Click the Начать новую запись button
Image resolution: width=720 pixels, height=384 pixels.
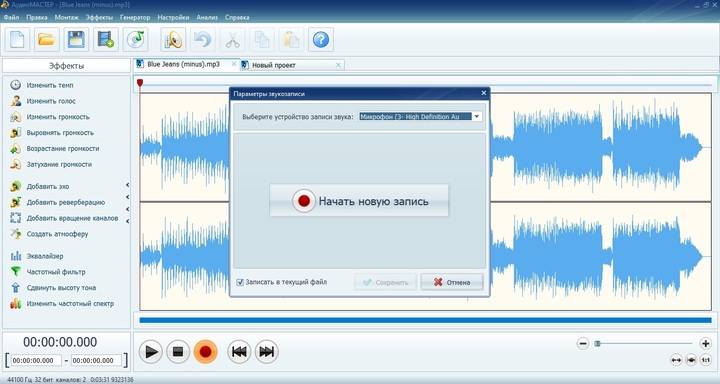click(359, 201)
